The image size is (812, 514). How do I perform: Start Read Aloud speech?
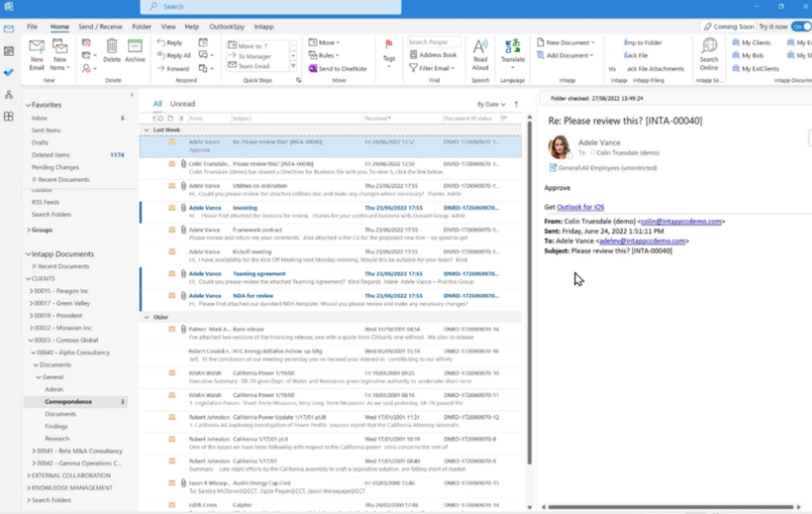click(480, 55)
